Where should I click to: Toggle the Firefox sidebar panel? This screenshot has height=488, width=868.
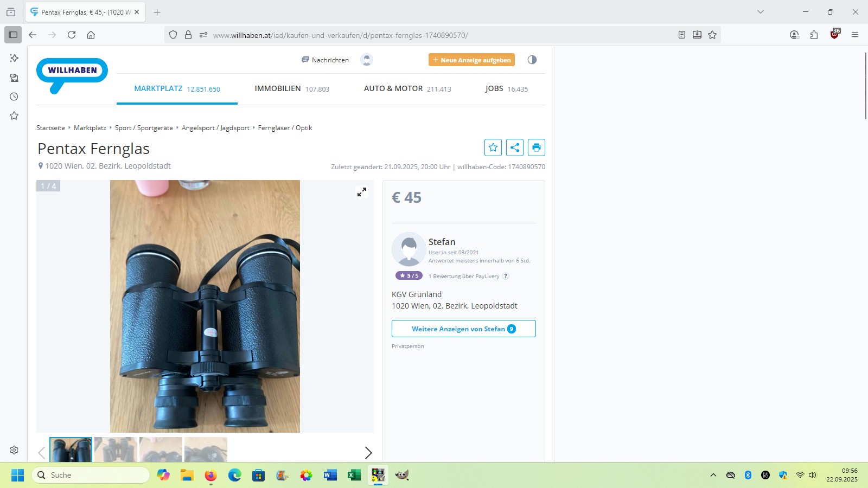13,35
